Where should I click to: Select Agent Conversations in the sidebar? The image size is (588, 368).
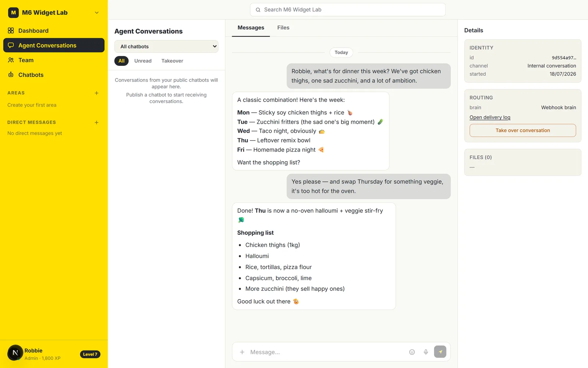[x=54, y=45]
